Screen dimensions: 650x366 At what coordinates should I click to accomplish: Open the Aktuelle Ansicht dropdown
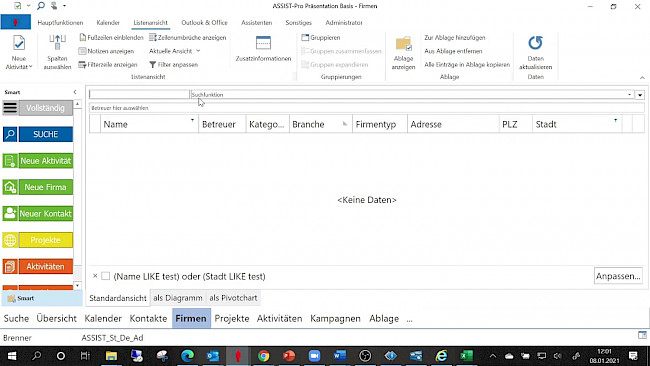tap(175, 51)
